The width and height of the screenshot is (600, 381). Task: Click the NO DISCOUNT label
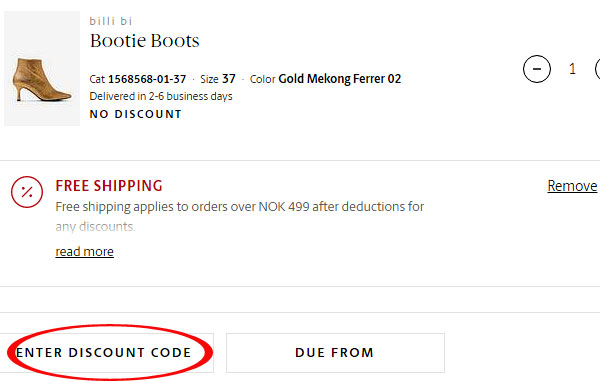pos(135,114)
